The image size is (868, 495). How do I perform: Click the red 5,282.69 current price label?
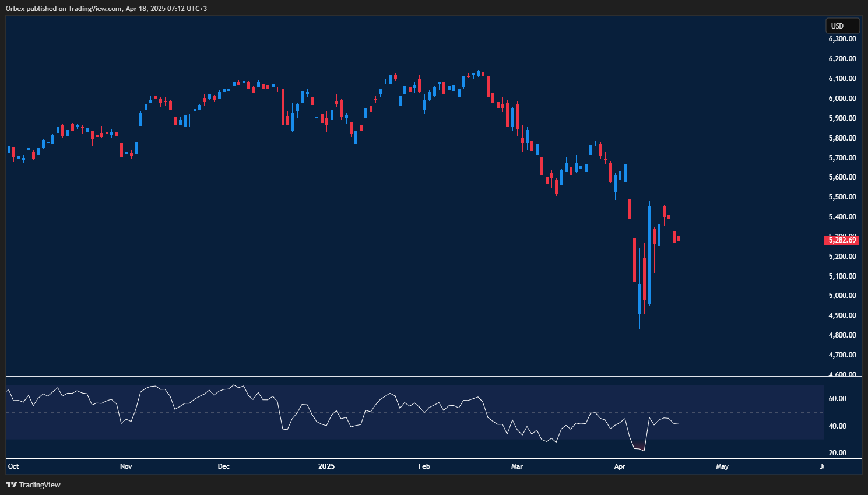coord(843,240)
